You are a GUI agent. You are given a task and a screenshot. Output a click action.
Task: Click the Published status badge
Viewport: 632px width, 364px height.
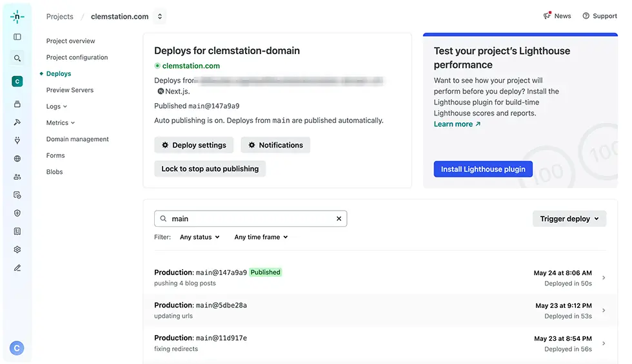tap(265, 272)
